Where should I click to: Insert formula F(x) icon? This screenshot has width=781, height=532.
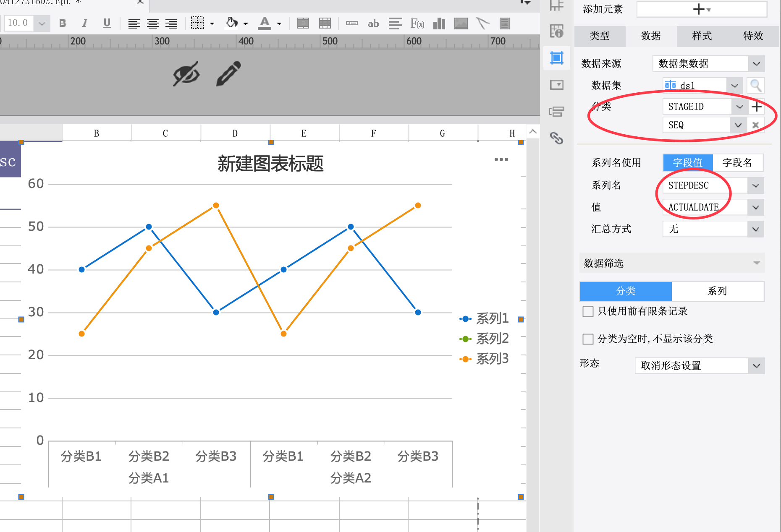(417, 23)
